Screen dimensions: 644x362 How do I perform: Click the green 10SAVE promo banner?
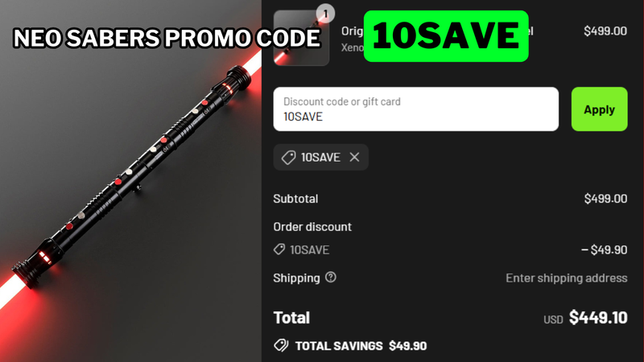[x=446, y=36]
